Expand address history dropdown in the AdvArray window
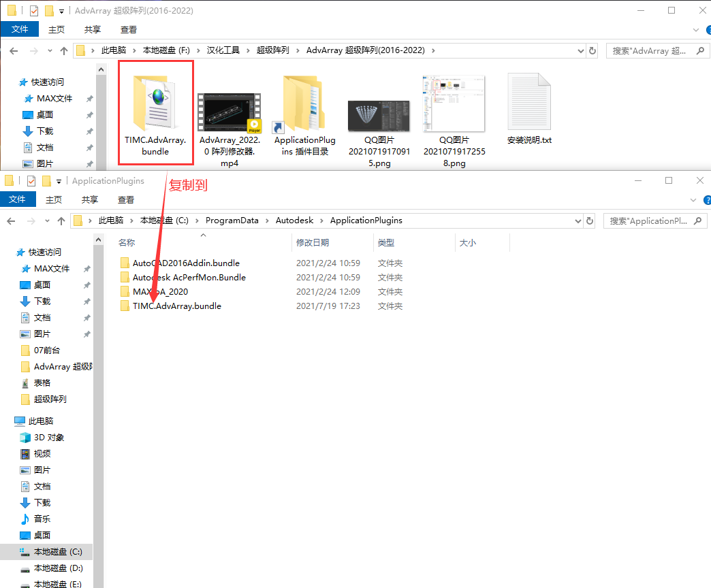 580,51
